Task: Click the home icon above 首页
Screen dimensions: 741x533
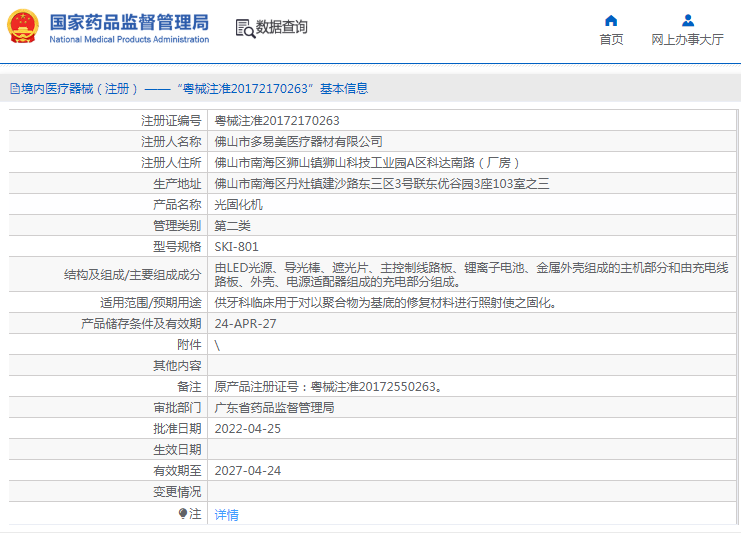Action: pyautogui.click(x=611, y=20)
